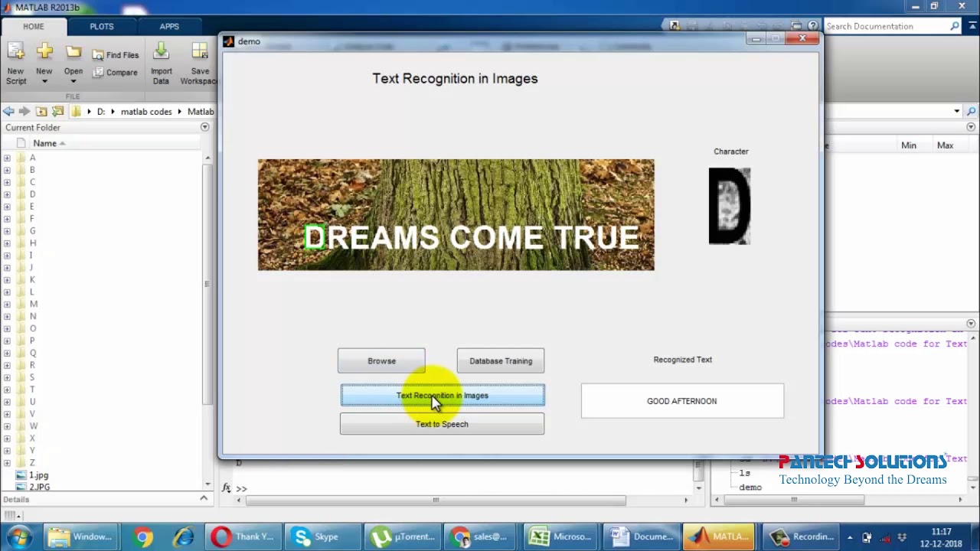980x551 pixels.
Task: Open MATLAB Help question mark icon
Action: (813, 26)
